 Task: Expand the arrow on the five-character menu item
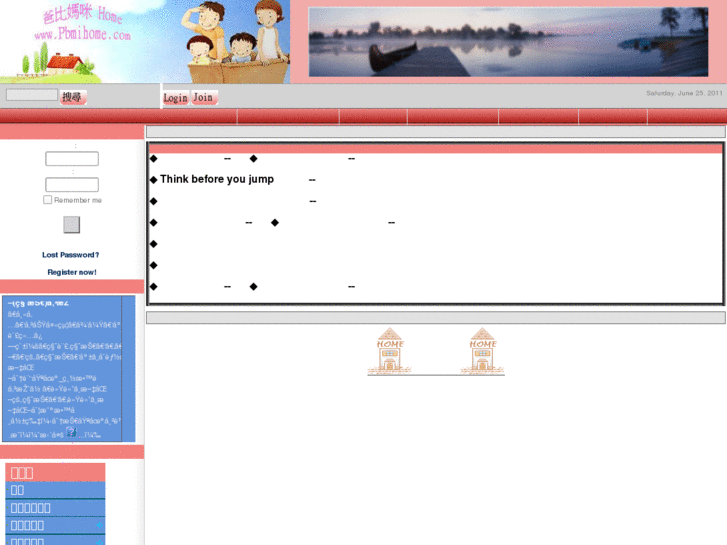pos(99,525)
